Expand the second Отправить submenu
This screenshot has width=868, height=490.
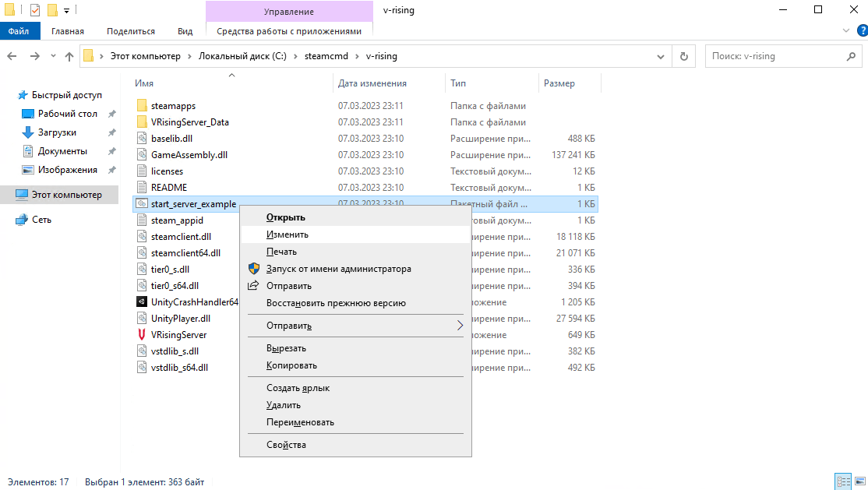point(460,326)
